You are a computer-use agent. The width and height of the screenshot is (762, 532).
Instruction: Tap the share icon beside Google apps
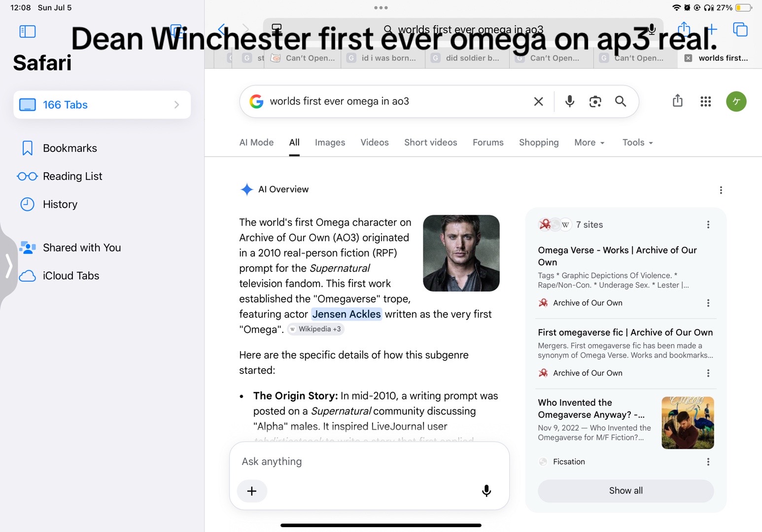678,100
